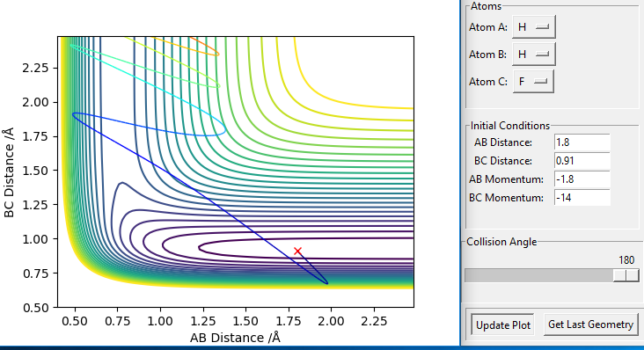Image resolution: width=644 pixels, height=350 pixels.
Task: Click the red X marker on plot
Action: [297, 251]
